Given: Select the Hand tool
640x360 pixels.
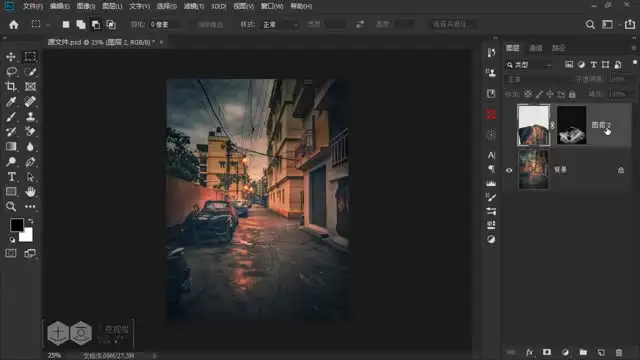Looking at the screenshot, I should [x=30, y=191].
